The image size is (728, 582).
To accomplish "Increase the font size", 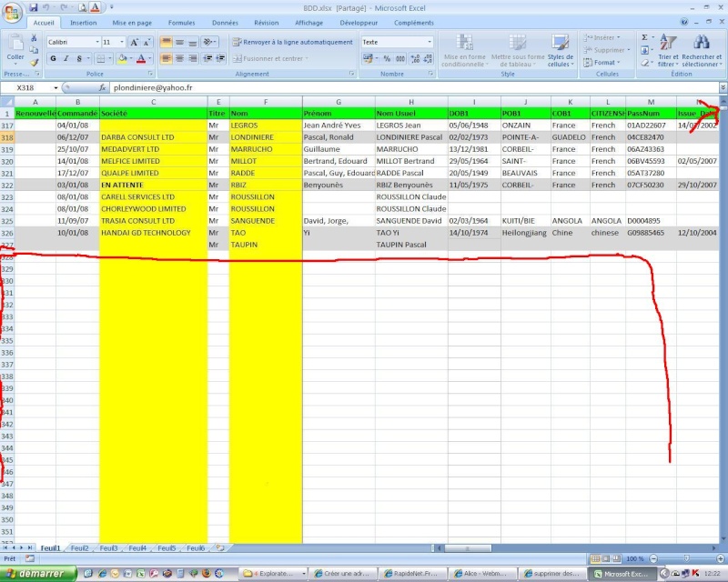I will [x=135, y=42].
